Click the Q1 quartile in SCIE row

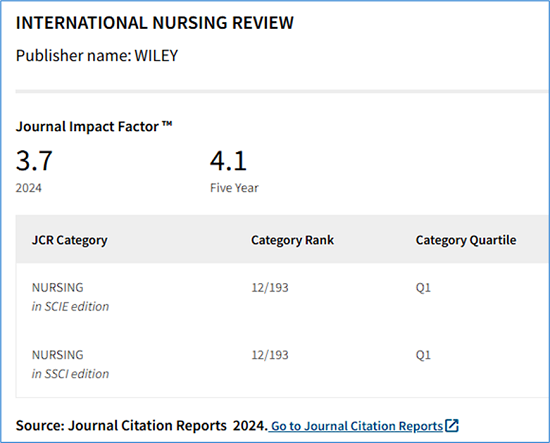[x=423, y=288]
